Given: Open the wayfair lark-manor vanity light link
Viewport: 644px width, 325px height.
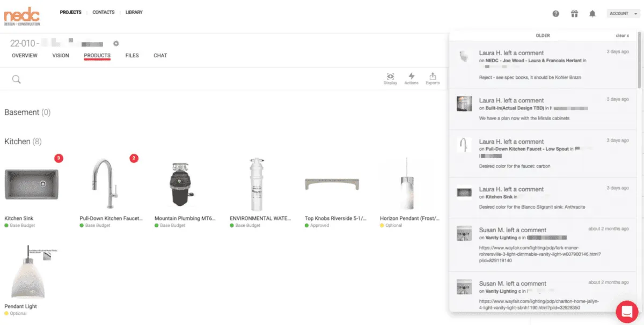Looking at the screenshot, I should (x=539, y=254).
